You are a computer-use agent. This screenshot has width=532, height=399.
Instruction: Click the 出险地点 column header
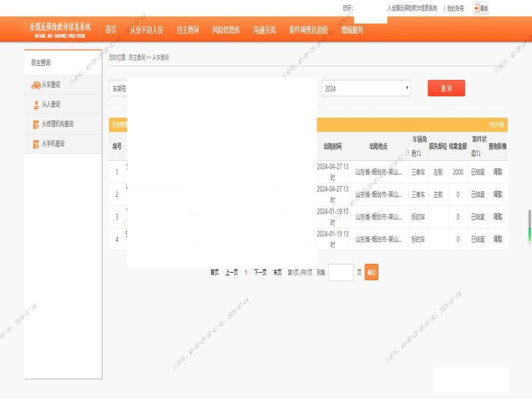378,146
